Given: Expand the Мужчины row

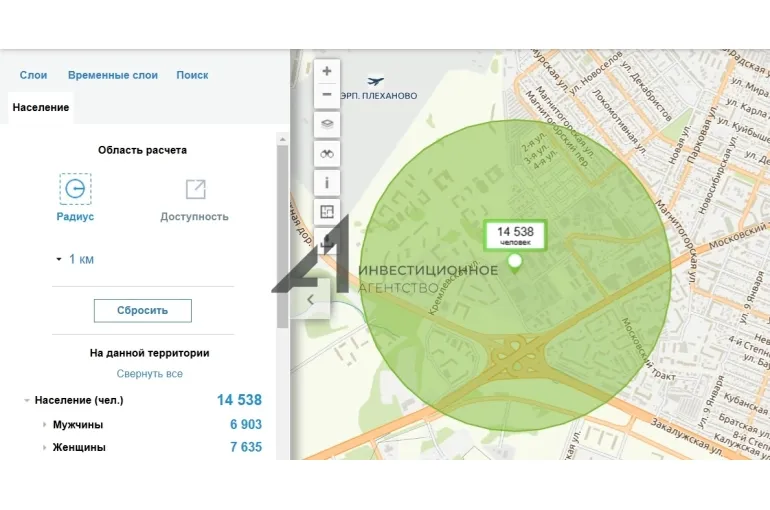Looking at the screenshot, I should point(44,425).
